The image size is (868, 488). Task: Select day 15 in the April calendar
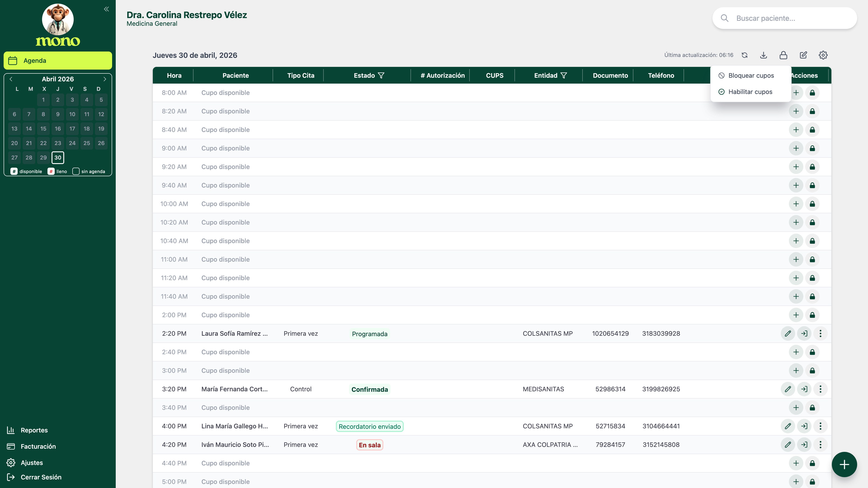[x=43, y=129]
